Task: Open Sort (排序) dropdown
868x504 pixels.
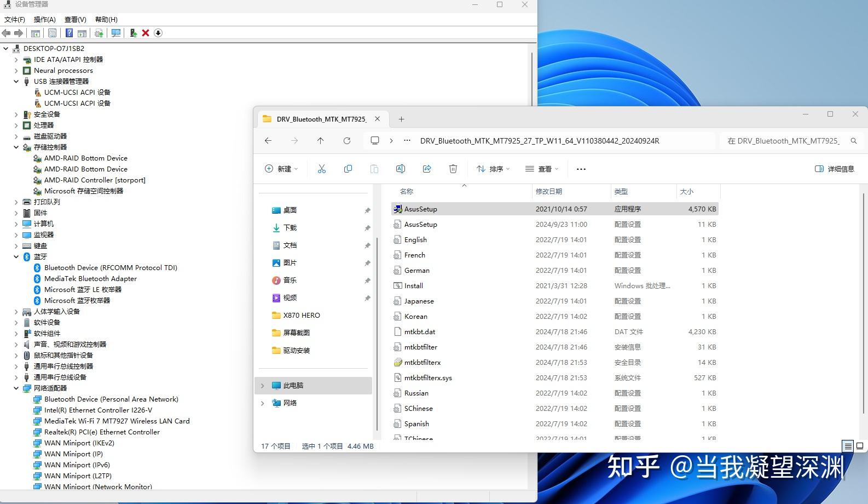Action: click(x=493, y=169)
